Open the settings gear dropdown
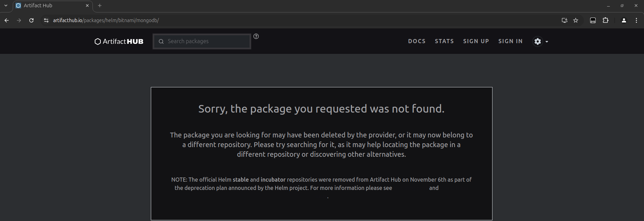Screen dimensions: 644x221 pos(540,41)
